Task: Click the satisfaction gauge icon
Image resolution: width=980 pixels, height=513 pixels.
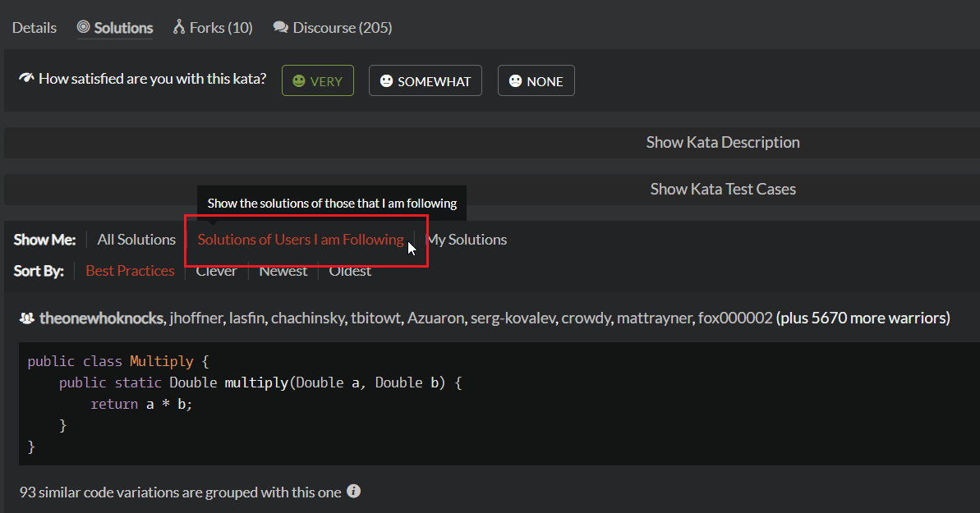Action: (26, 79)
